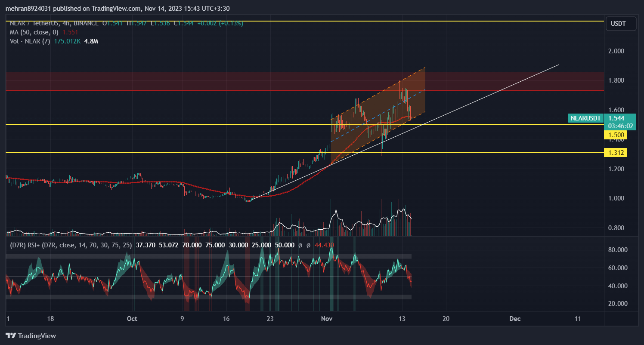Open the USDT currency selector
The width and height of the screenshot is (644, 345).
pyautogui.click(x=622, y=25)
